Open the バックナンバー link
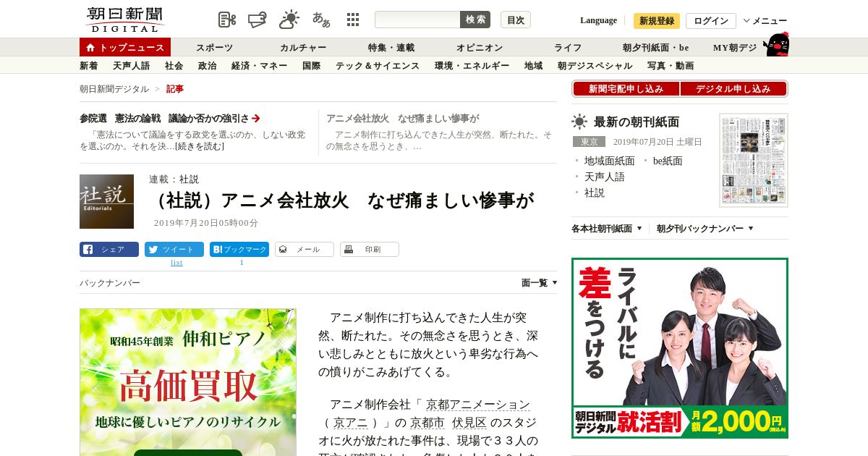 (110, 283)
